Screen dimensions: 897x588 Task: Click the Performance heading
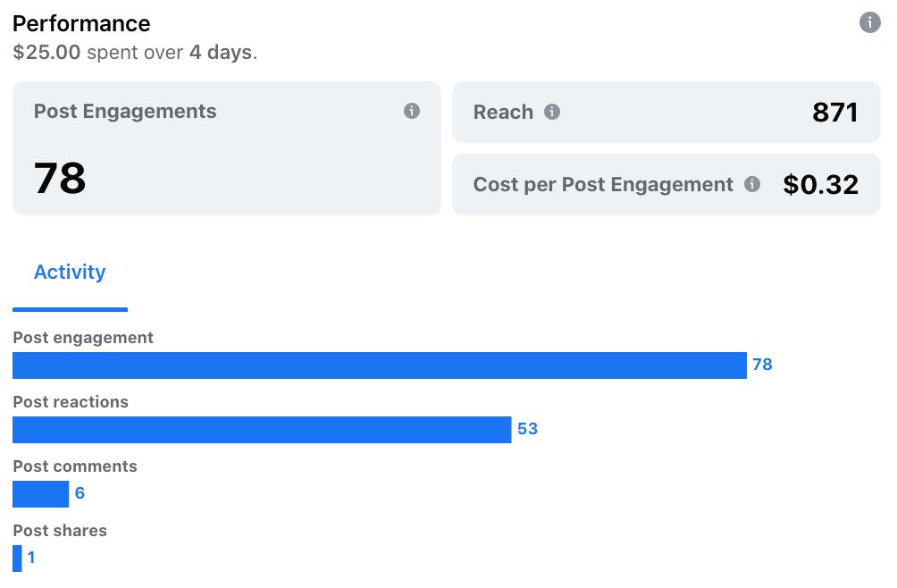pos(81,23)
